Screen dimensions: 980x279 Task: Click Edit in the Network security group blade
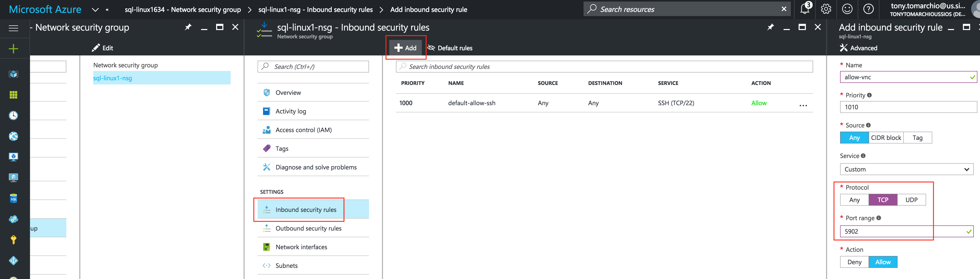[x=102, y=48]
